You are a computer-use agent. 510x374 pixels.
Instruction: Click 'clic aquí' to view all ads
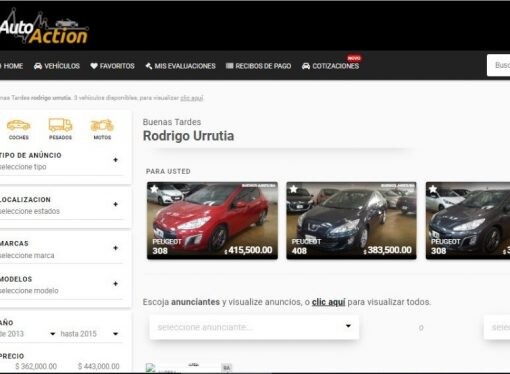point(328,302)
